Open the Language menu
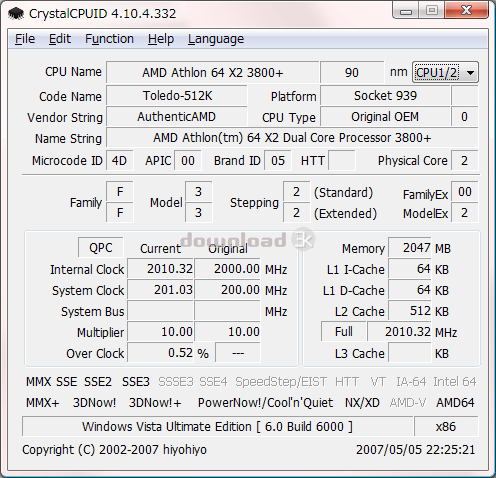 pyautogui.click(x=216, y=39)
